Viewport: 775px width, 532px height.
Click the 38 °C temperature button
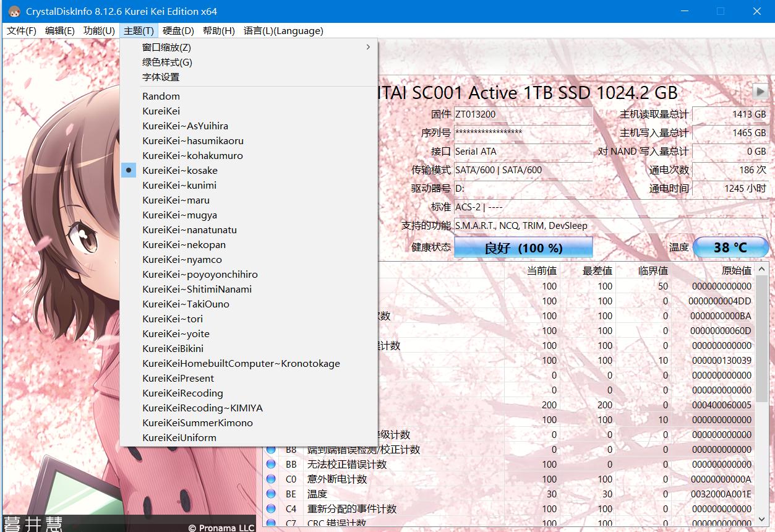(x=730, y=247)
